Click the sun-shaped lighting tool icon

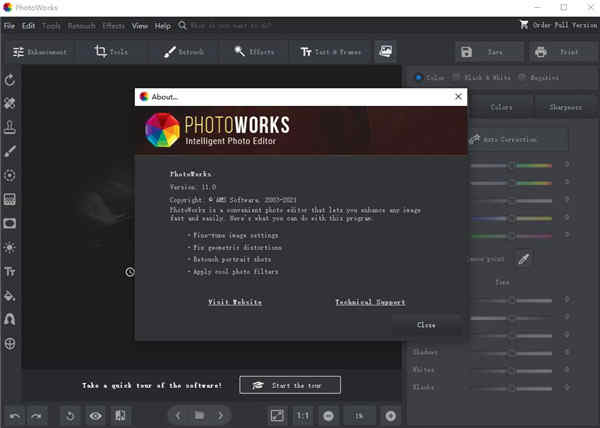click(x=10, y=247)
